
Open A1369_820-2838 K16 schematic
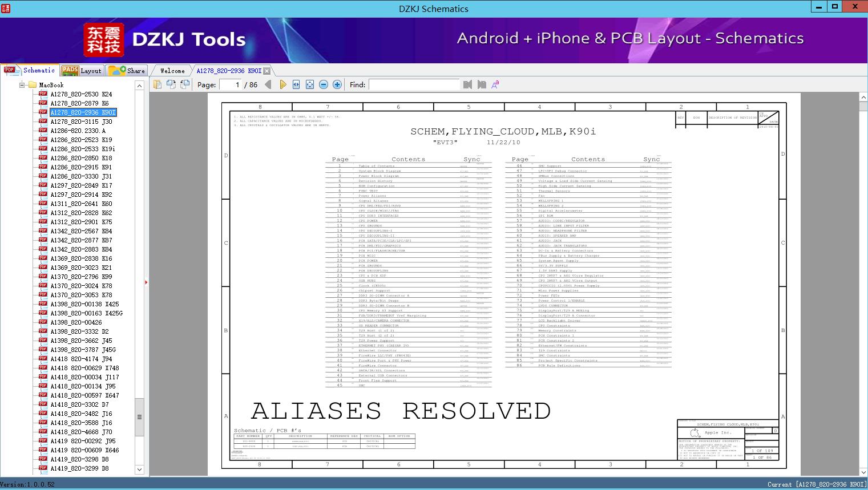point(81,258)
